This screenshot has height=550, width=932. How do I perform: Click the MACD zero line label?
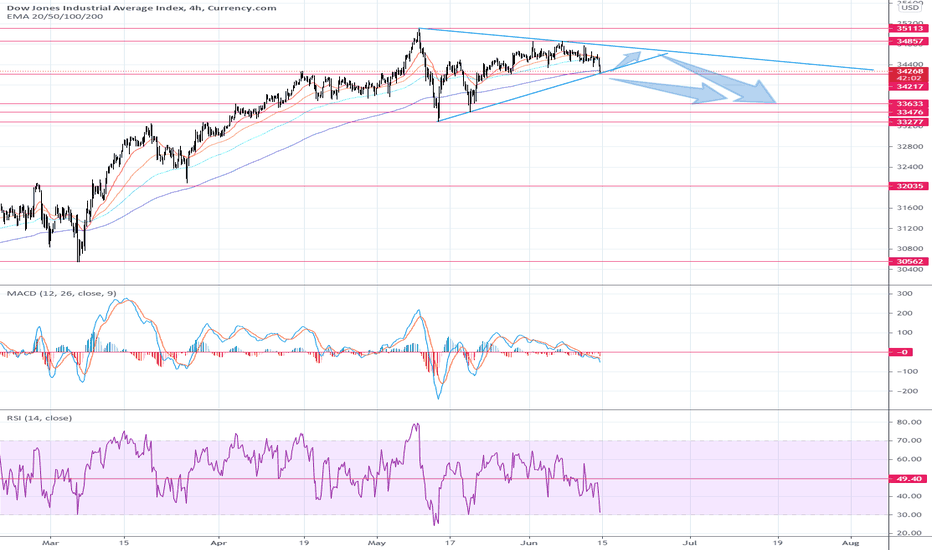pyautogui.click(x=901, y=352)
